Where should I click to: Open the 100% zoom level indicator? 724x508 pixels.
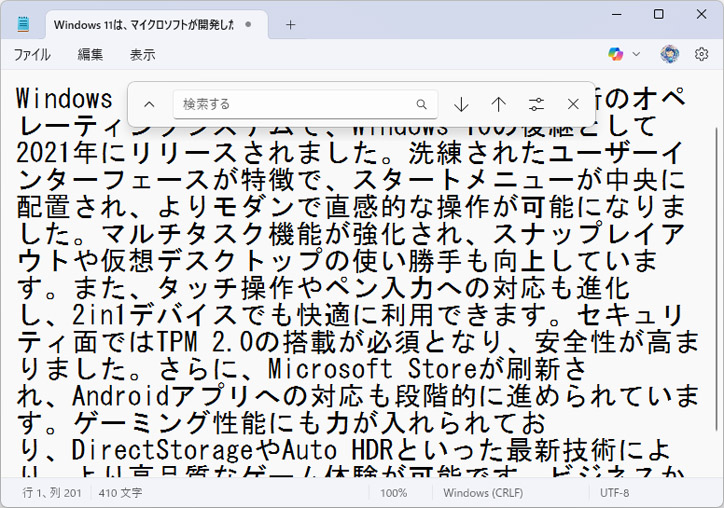[x=393, y=493]
